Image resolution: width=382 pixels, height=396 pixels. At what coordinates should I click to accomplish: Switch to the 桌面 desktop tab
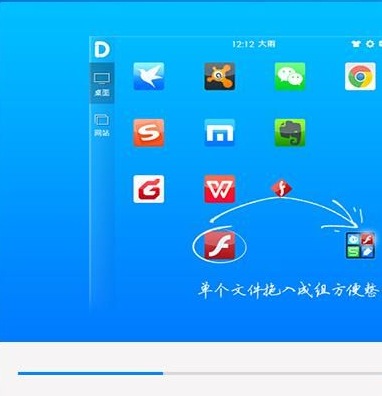click(x=102, y=83)
